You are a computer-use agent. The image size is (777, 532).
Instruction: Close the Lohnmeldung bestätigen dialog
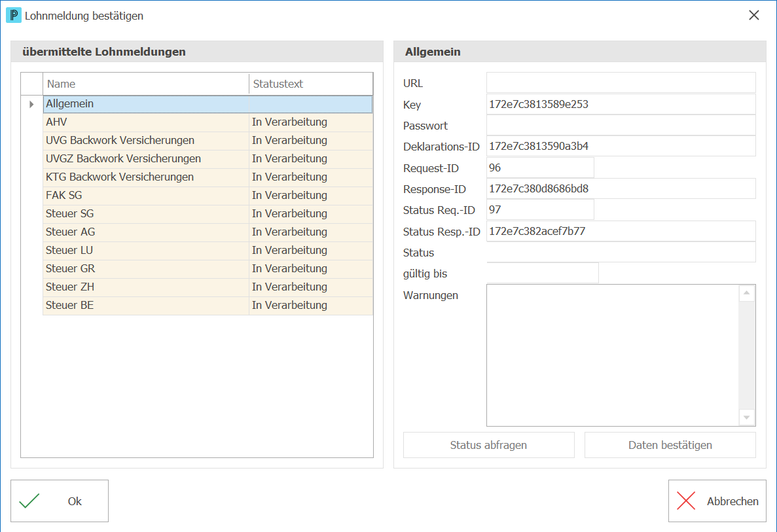(753, 15)
